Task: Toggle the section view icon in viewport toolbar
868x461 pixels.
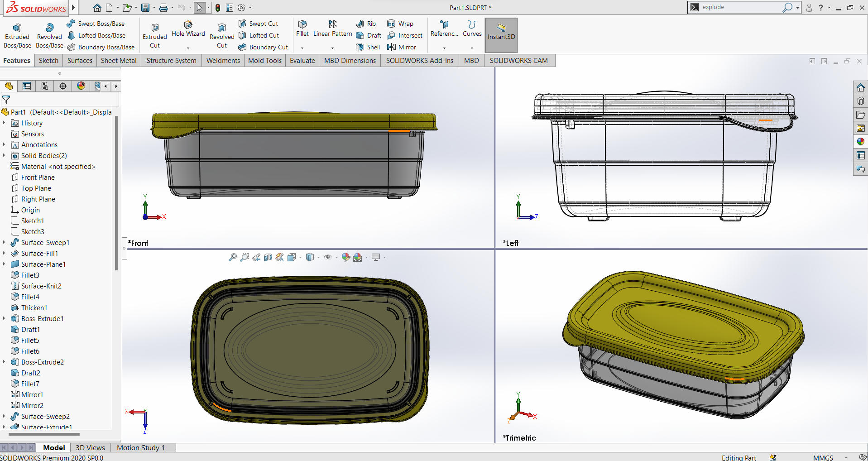Action: click(268, 257)
